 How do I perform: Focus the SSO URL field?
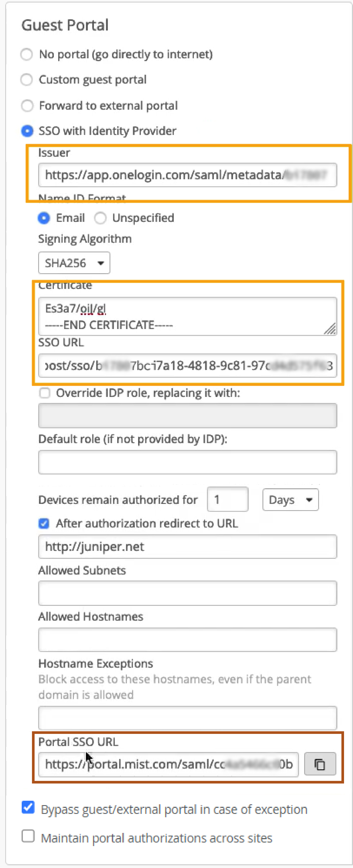click(x=187, y=365)
